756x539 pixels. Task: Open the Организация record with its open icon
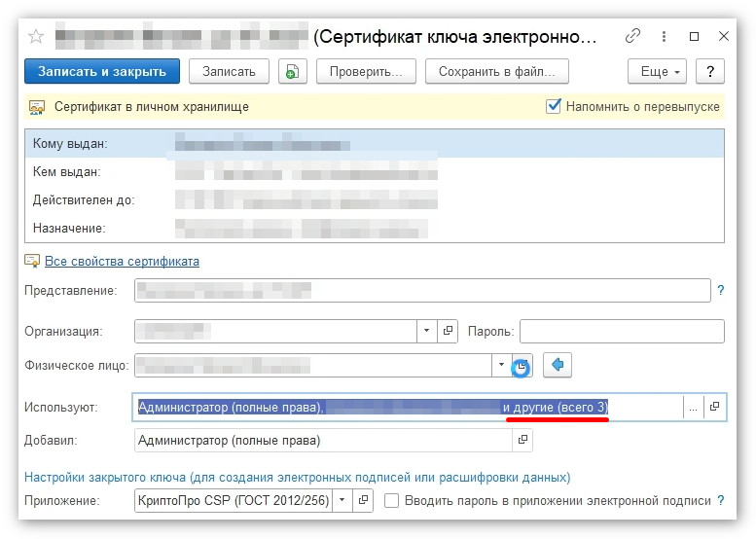[x=448, y=331]
